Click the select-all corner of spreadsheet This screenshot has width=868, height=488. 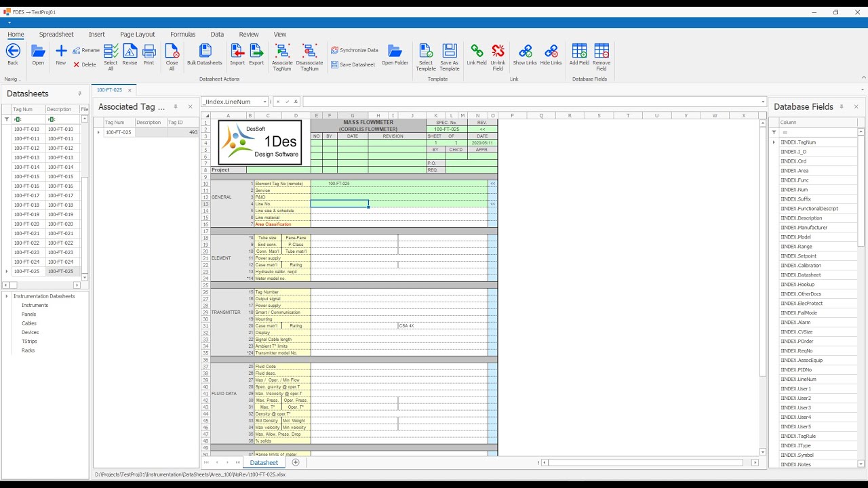point(206,116)
